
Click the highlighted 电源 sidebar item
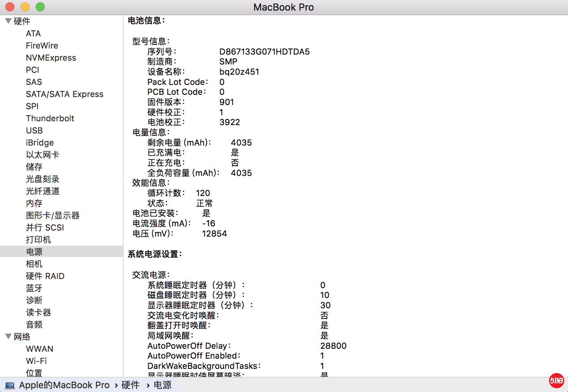pos(34,252)
